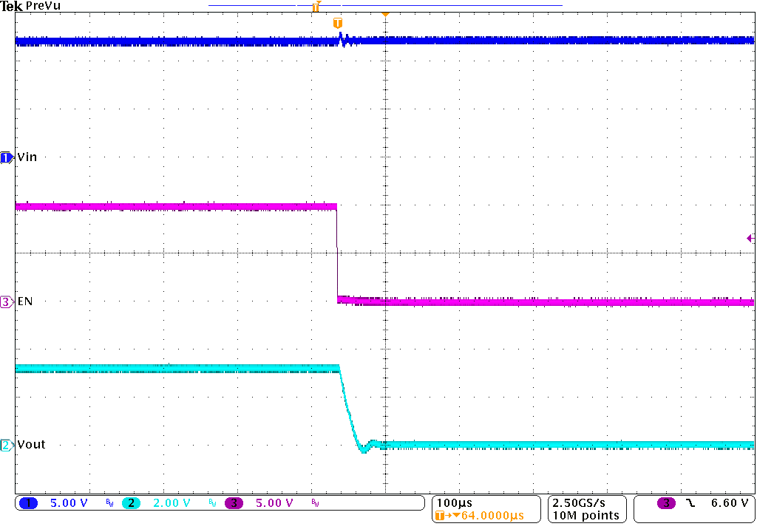Click the trigger level arrow on the right edge
757x532 pixels.
click(x=750, y=238)
